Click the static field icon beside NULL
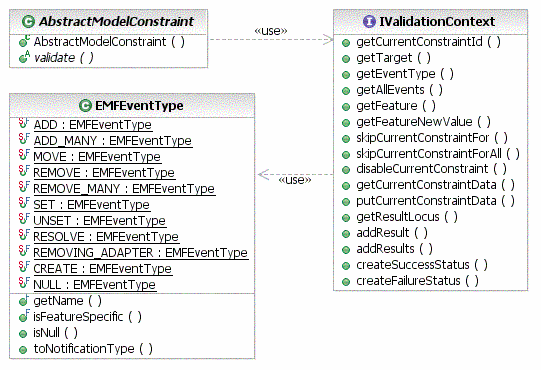The height and width of the screenshot is (370, 541). (24, 283)
